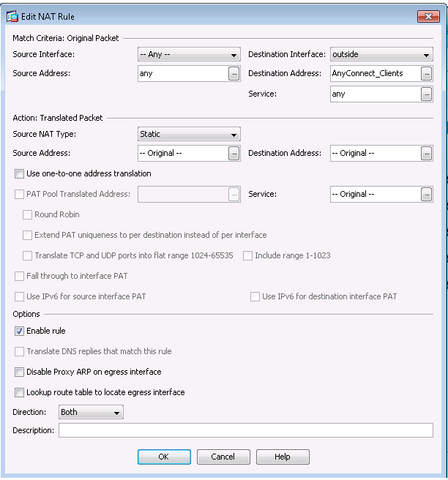Browse for translated packet Source Address

coord(234,154)
